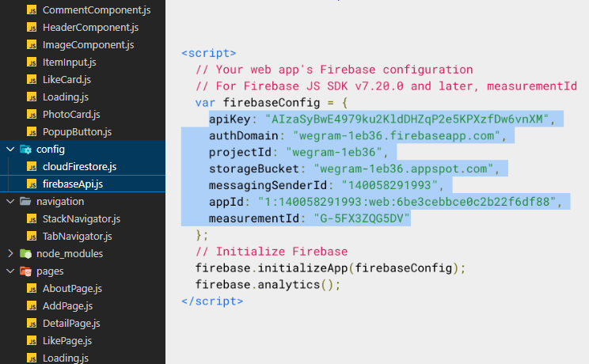Image resolution: width=589 pixels, height=364 pixels.
Task: Click the closing script tag
Action: click(212, 301)
